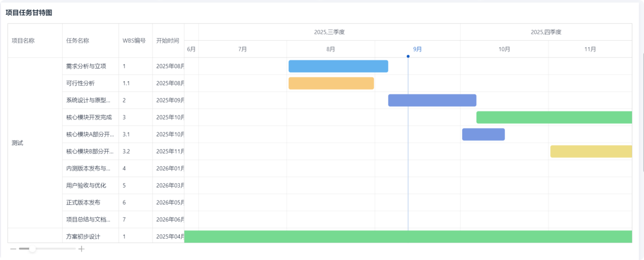644x260 pixels.
Task: Click the today marker dot under 9月
Action: click(408, 56)
